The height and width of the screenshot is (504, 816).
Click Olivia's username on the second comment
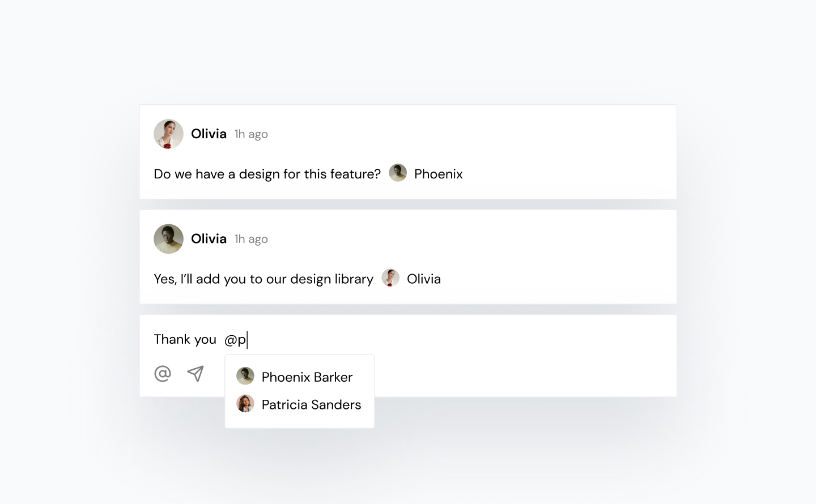point(209,238)
